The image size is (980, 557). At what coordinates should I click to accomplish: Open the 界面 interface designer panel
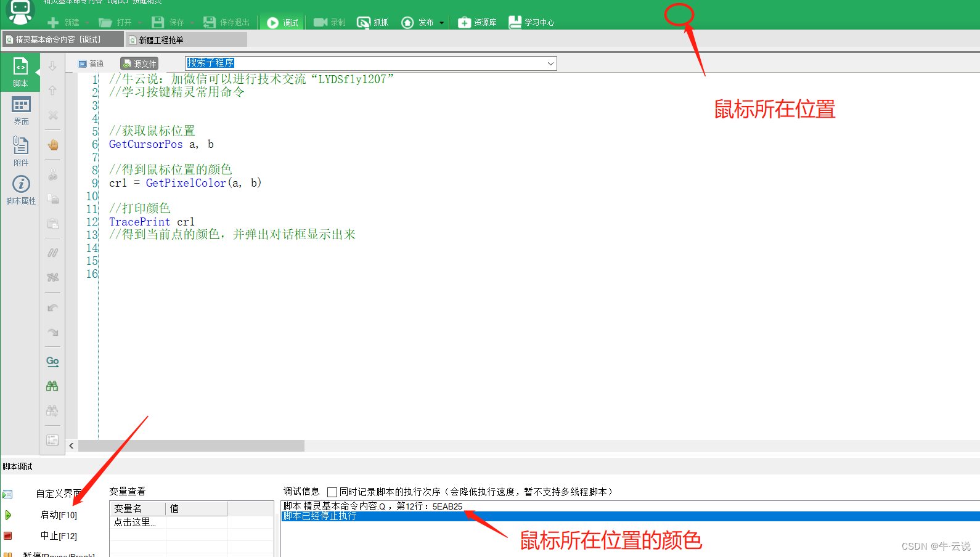[21, 111]
